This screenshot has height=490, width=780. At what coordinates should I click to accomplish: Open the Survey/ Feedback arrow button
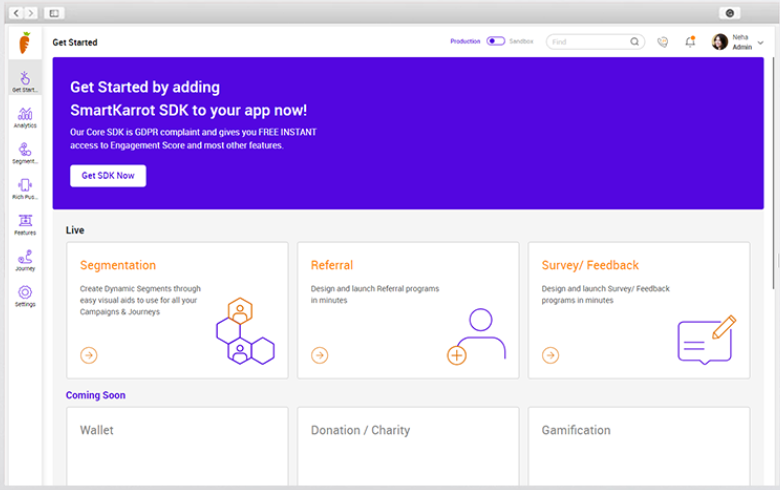550,355
